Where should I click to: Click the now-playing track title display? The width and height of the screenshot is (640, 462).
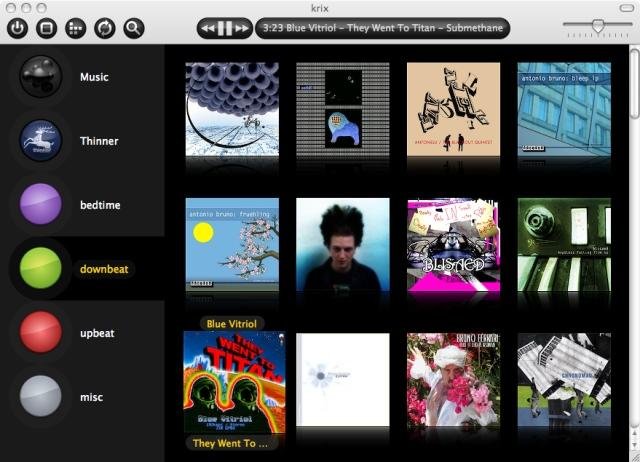coord(382,28)
